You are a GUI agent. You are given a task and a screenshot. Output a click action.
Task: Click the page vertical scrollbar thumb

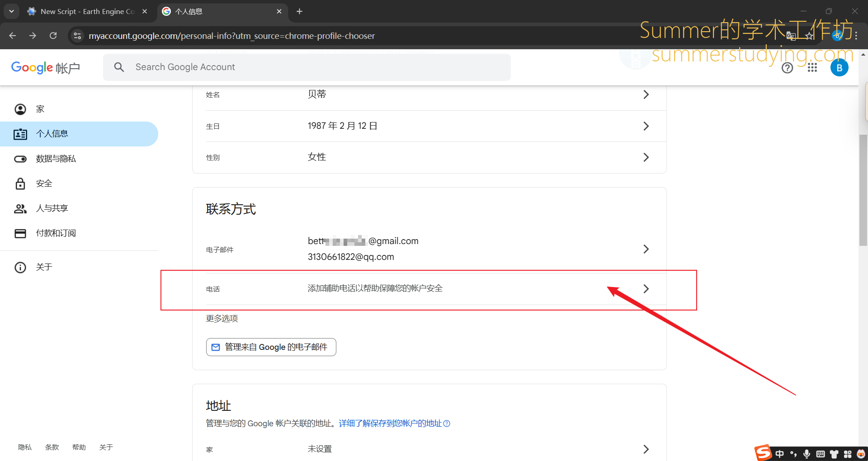pos(863,190)
